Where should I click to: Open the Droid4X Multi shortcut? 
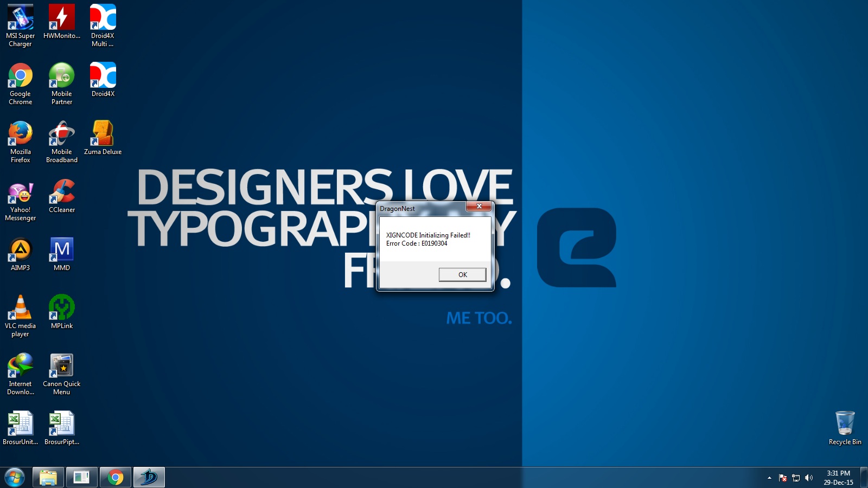[103, 25]
